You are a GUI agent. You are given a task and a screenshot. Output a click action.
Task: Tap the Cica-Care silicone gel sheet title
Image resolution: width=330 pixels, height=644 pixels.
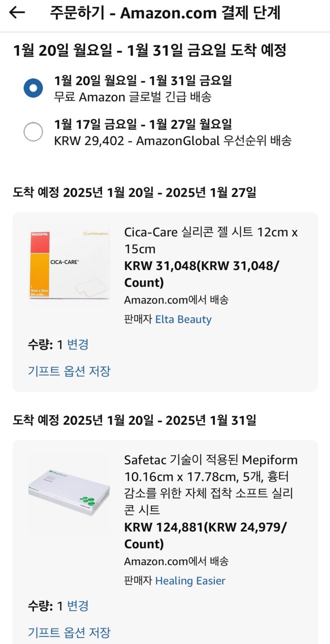[211, 240]
